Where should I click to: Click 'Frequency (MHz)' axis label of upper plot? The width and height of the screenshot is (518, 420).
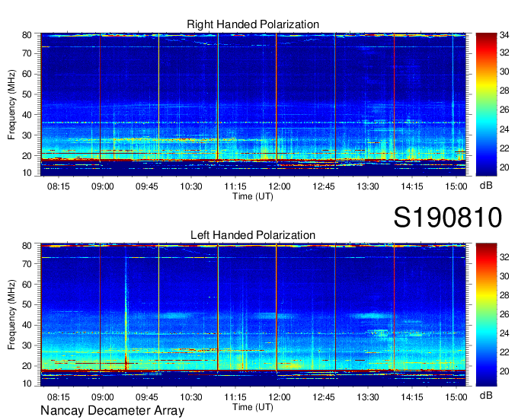click(x=11, y=104)
